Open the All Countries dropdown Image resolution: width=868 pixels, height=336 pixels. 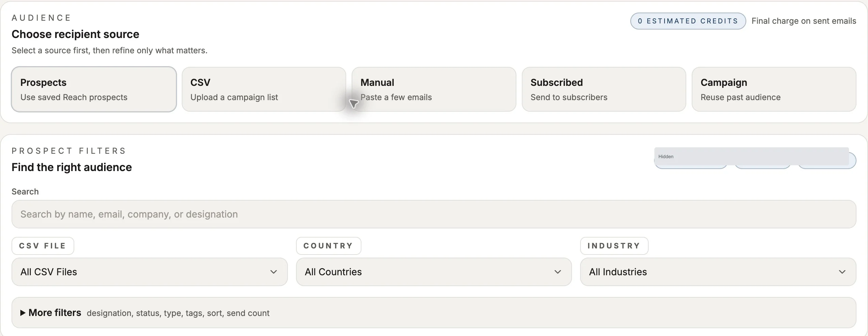tap(434, 272)
